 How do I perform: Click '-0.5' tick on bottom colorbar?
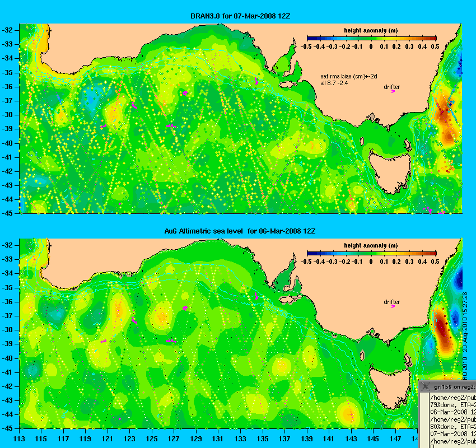tap(306, 262)
